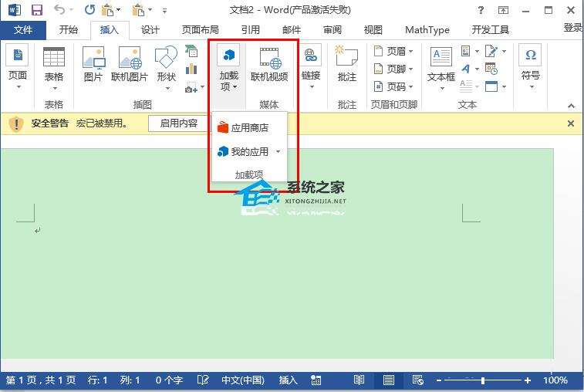Open the first Paste icon dropdown arrow
Image resolution: width=584 pixels, height=392 pixels.
pos(119,10)
